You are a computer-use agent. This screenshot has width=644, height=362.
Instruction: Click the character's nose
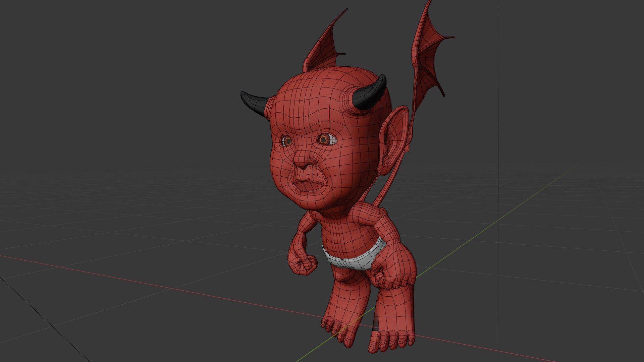305,161
